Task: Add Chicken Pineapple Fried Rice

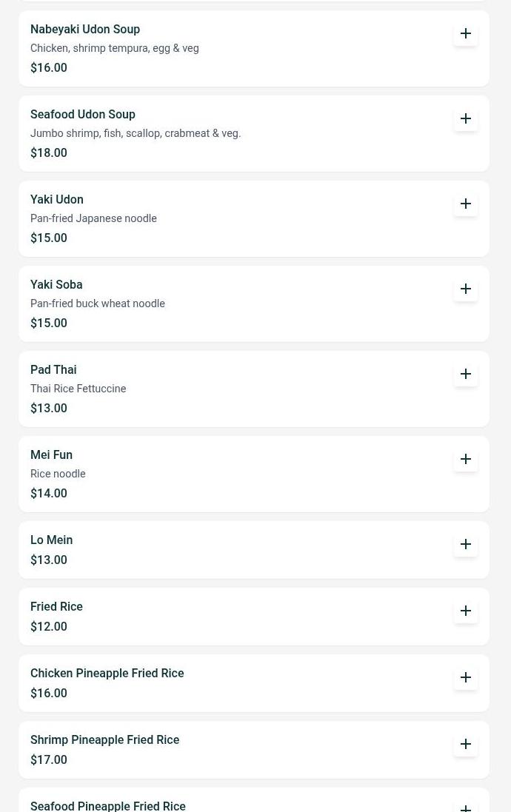Action: [466, 677]
